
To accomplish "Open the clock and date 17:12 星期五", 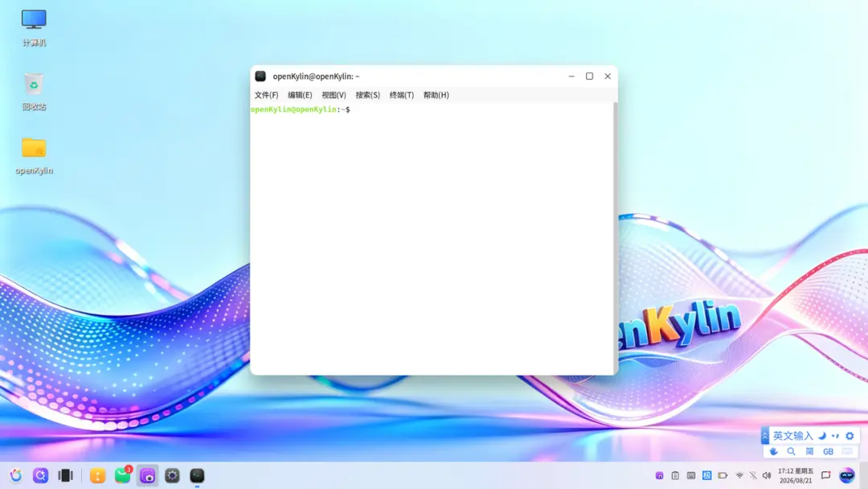I will (x=796, y=475).
